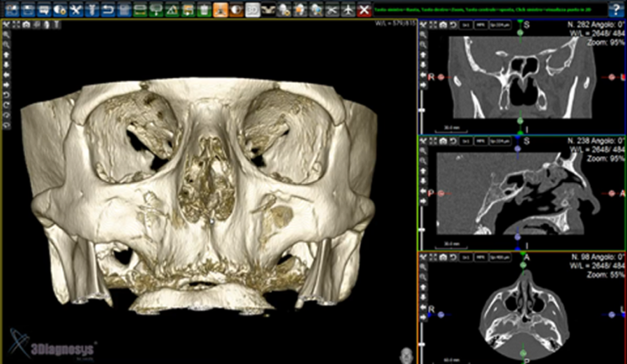Click the blue undo arrow icon
The width and height of the screenshot is (627, 364).
coord(108,10)
